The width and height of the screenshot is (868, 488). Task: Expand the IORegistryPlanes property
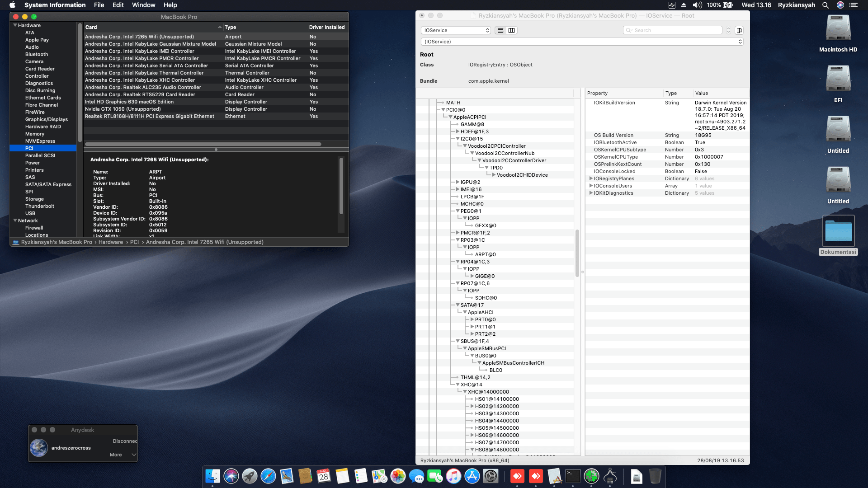591,178
